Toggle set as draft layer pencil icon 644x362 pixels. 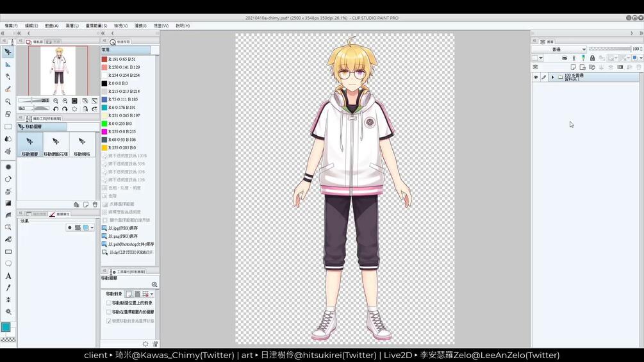coord(582,58)
